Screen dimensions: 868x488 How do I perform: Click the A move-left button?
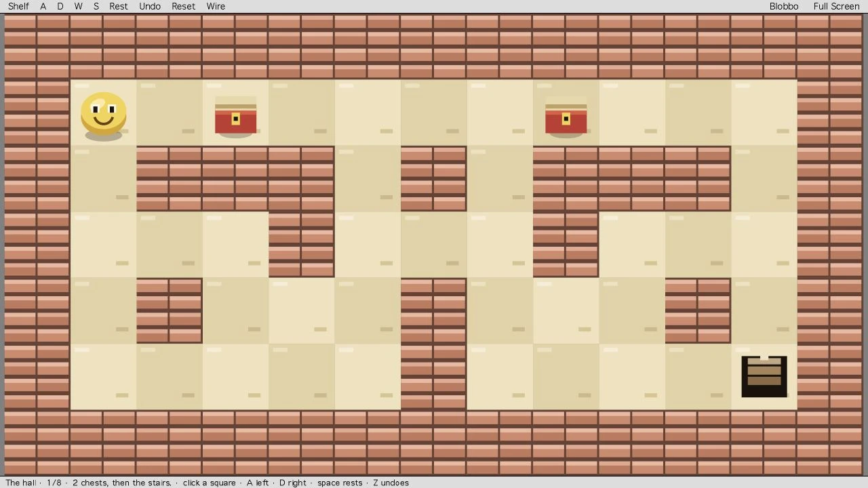43,6
